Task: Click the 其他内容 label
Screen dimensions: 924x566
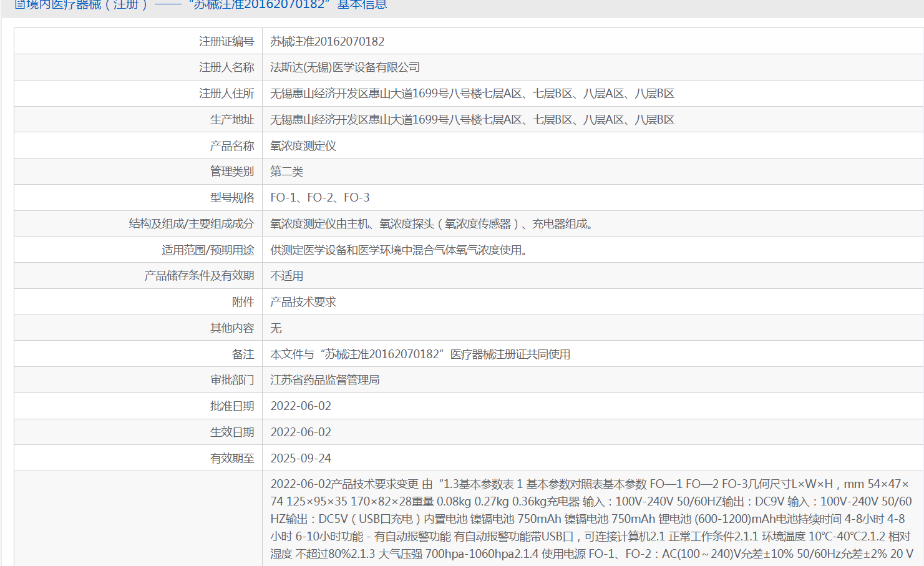Action: coord(232,328)
